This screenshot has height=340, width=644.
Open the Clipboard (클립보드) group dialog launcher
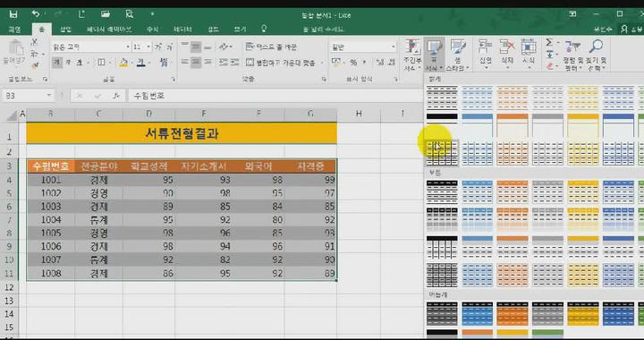pyautogui.click(x=46, y=79)
